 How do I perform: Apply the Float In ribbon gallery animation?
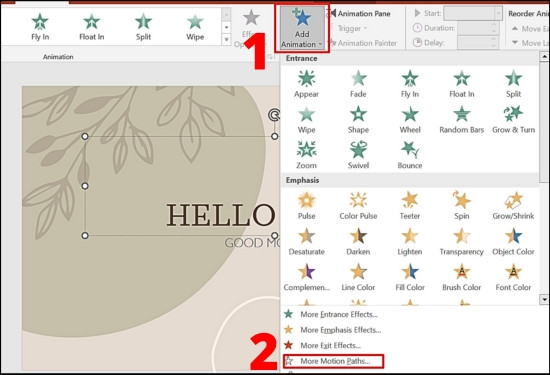[x=92, y=27]
